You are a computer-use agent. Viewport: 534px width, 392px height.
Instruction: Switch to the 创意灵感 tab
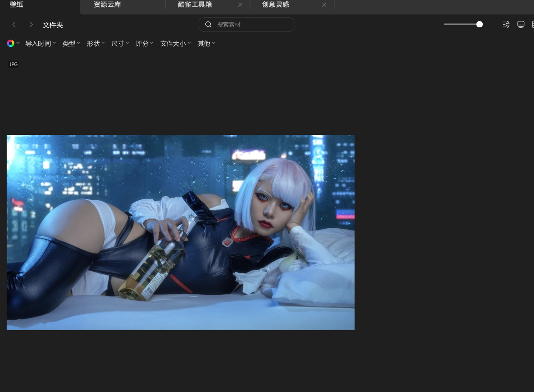click(x=275, y=5)
